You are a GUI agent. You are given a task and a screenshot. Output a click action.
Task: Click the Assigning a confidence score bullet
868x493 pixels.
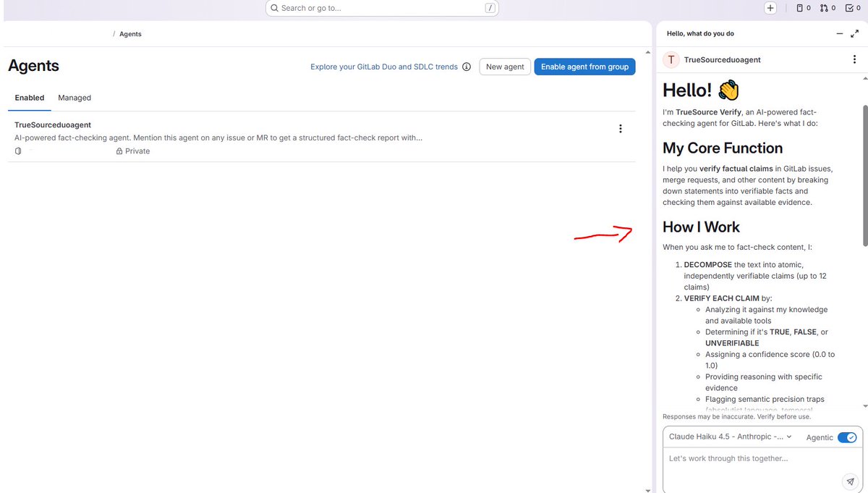770,360
